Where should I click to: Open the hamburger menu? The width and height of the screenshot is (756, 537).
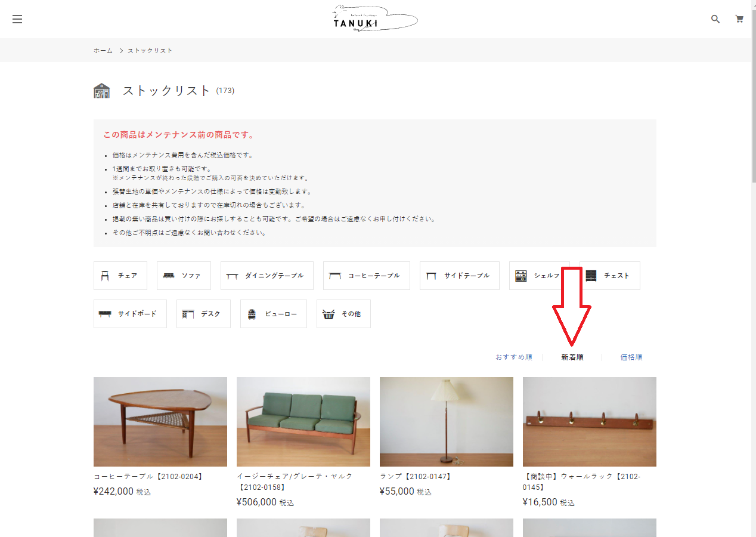click(17, 19)
